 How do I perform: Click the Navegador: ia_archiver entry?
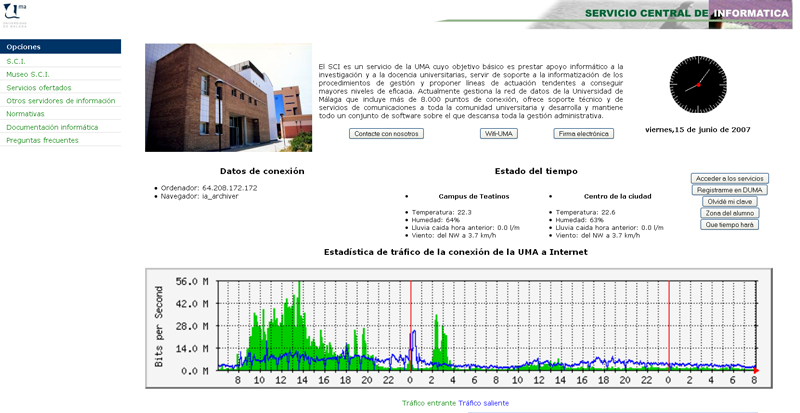pyautogui.click(x=199, y=197)
